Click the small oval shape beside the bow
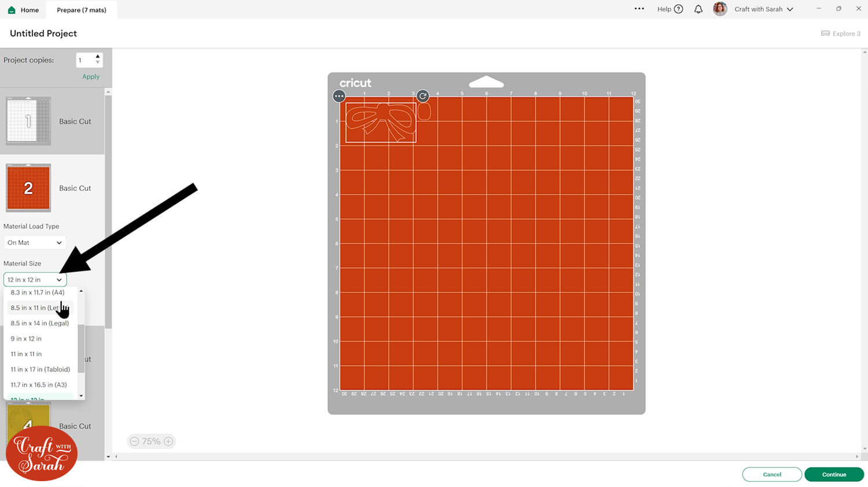The width and height of the screenshot is (868, 487). [x=424, y=112]
